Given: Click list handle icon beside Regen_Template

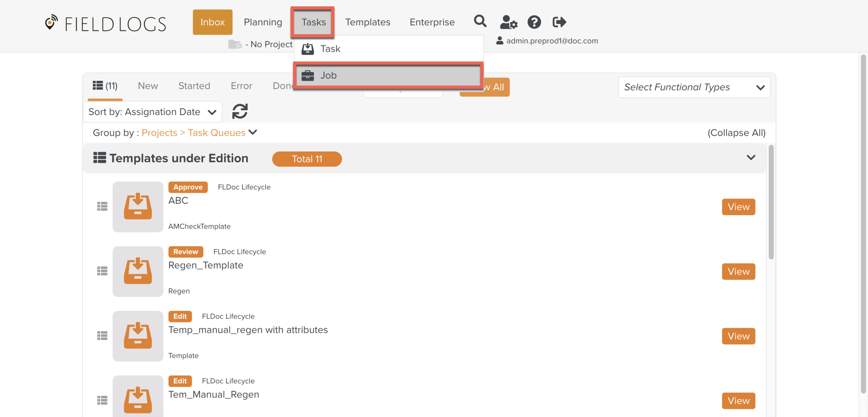Looking at the screenshot, I should 102,271.
